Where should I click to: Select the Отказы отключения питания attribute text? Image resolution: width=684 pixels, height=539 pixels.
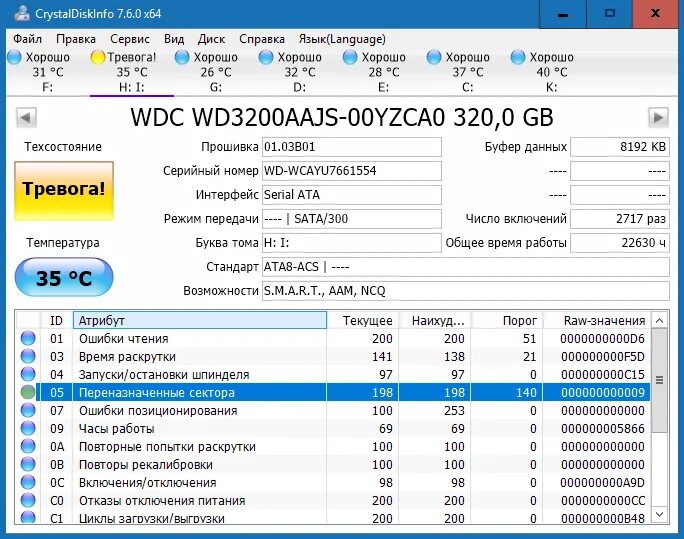pyautogui.click(x=162, y=501)
